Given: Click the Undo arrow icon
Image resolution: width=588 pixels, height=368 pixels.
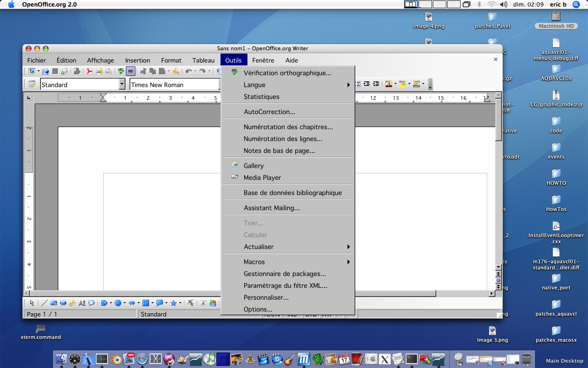Looking at the screenshot, I should (x=189, y=71).
